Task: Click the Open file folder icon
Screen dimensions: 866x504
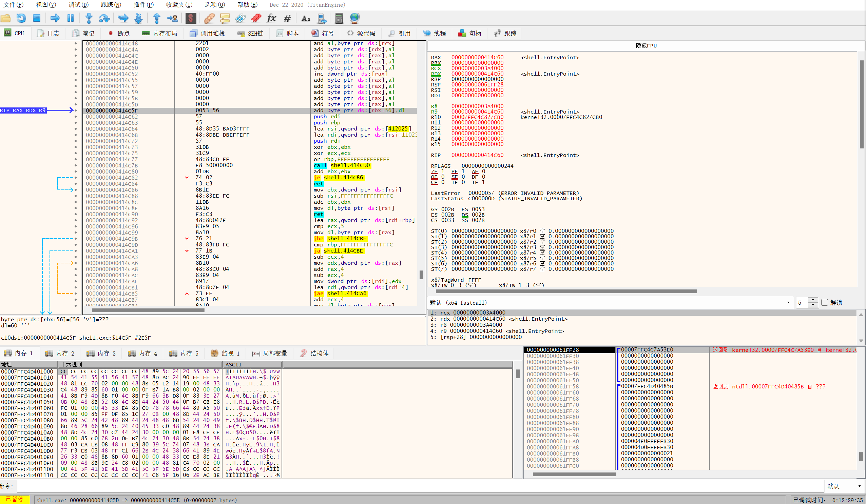Action: point(6,18)
